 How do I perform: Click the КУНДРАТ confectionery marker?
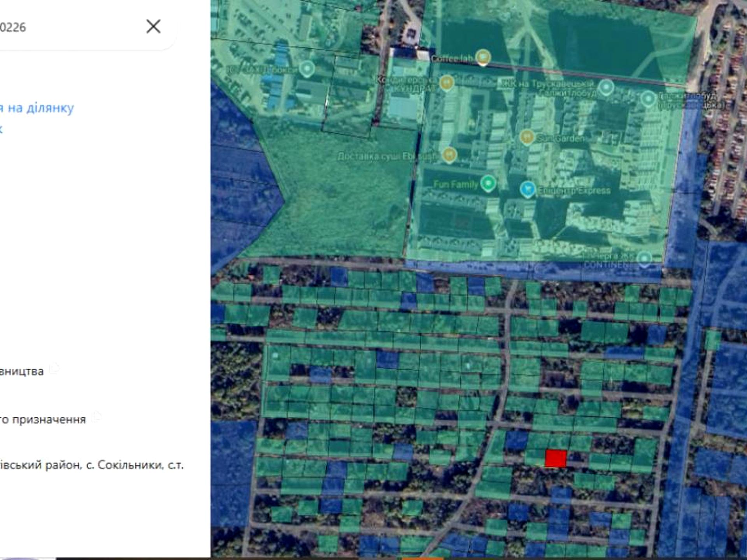447,82
